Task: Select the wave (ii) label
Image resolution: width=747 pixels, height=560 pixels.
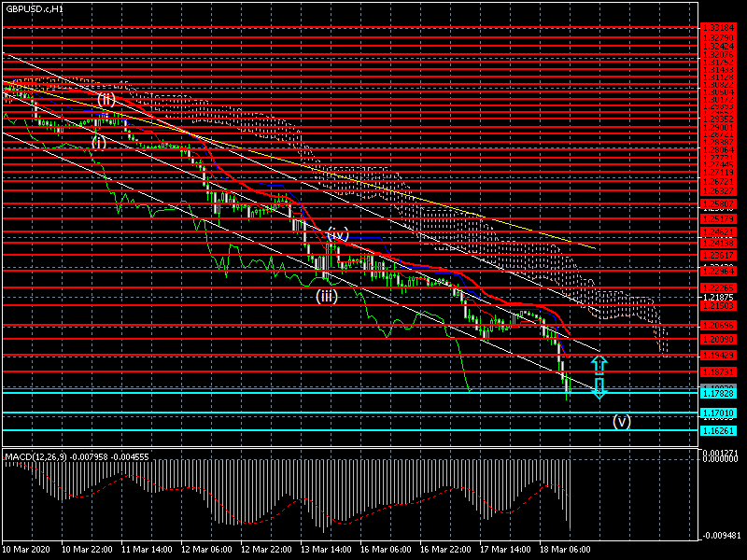Action: (106, 98)
